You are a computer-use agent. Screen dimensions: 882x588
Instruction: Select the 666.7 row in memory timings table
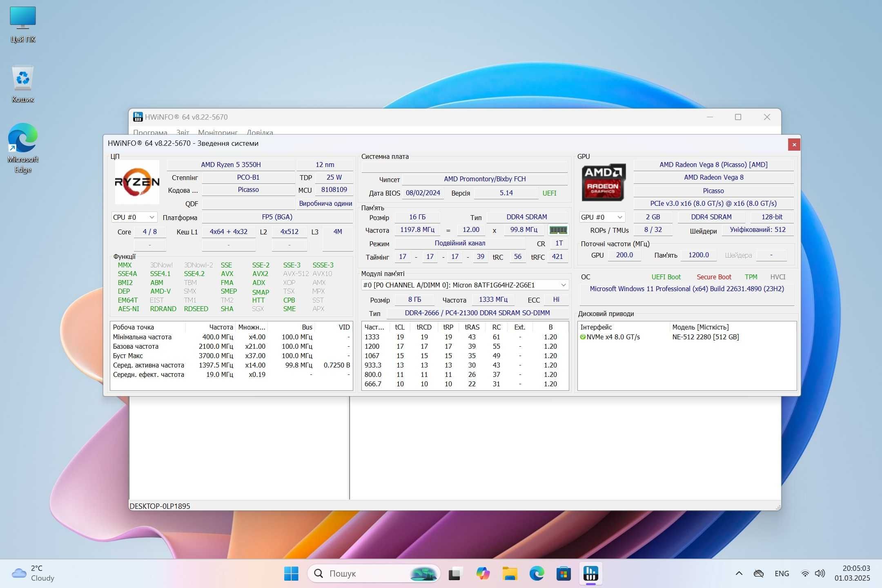pos(465,384)
